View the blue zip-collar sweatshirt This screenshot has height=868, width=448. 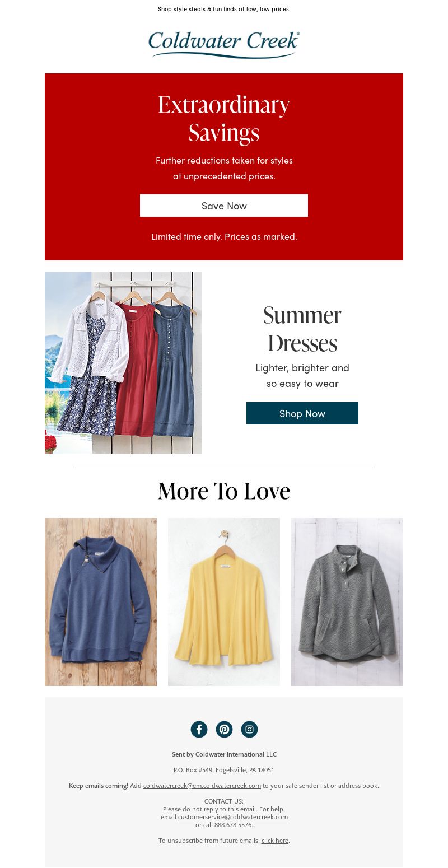(101, 602)
